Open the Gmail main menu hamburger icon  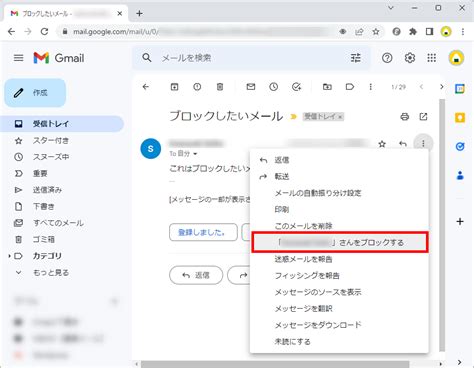pos(19,58)
